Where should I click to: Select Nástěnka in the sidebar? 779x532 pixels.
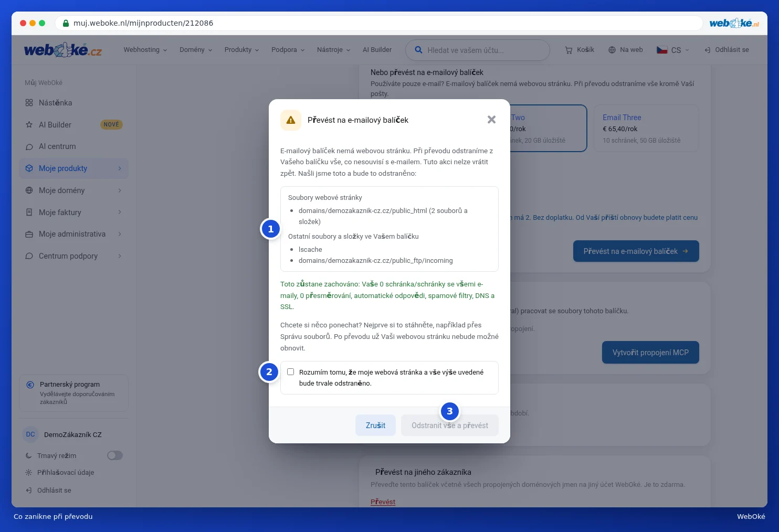[x=74, y=103]
